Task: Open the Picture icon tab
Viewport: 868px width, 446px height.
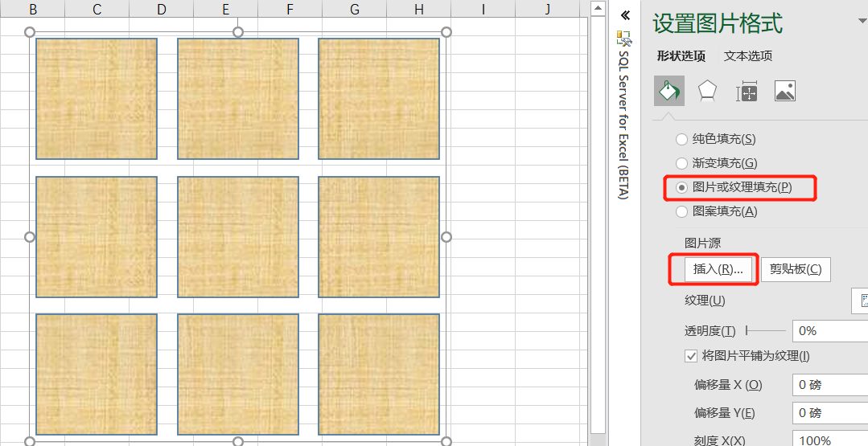Action: point(785,91)
